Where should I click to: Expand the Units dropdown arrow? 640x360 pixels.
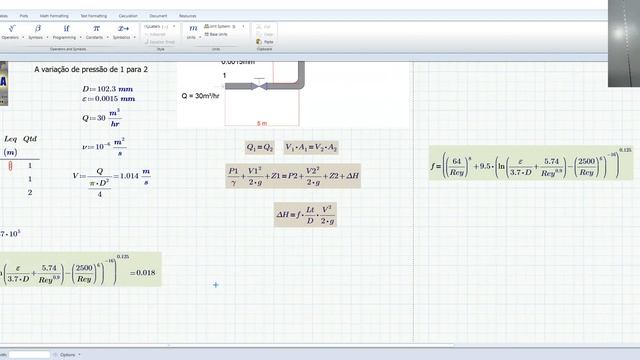pos(200,38)
